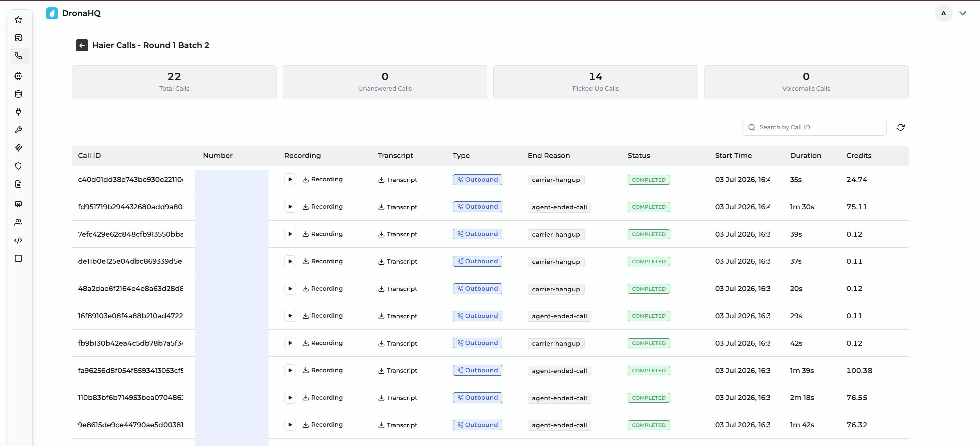Click the Call ID column header
The image size is (980, 446).
[x=89, y=156]
